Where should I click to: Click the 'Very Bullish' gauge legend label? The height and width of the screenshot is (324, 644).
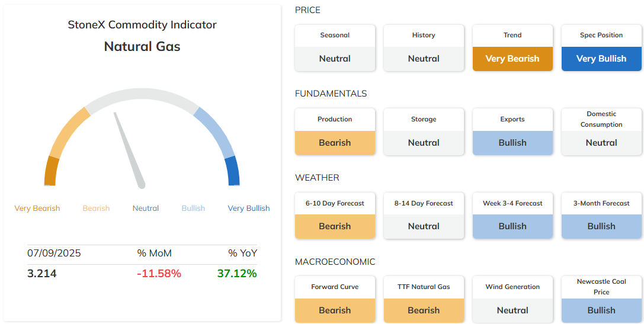click(249, 208)
